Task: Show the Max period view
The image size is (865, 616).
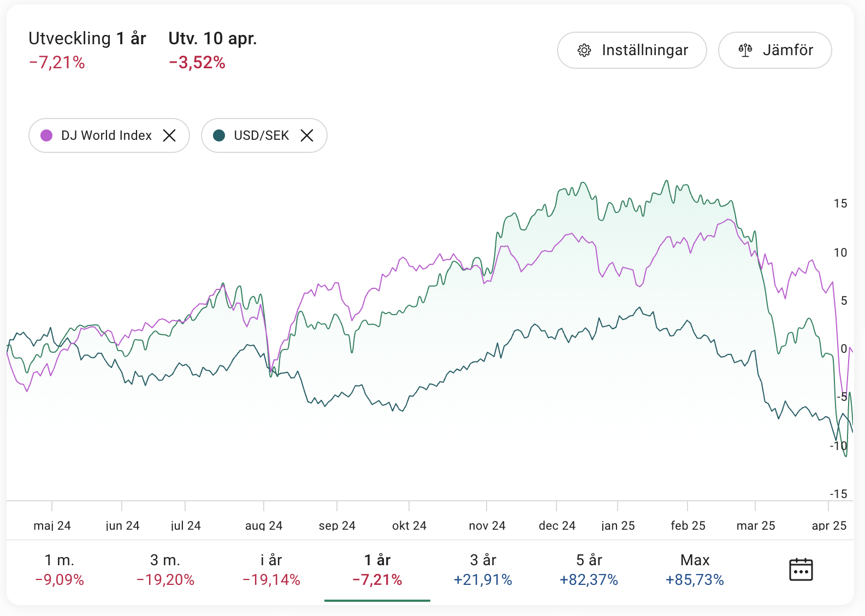Action: click(695, 570)
